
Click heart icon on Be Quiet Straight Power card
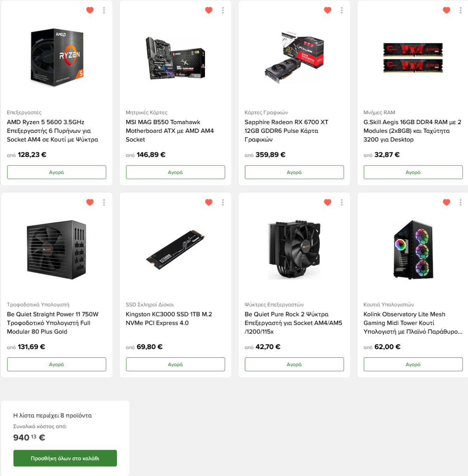pos(90,202)
